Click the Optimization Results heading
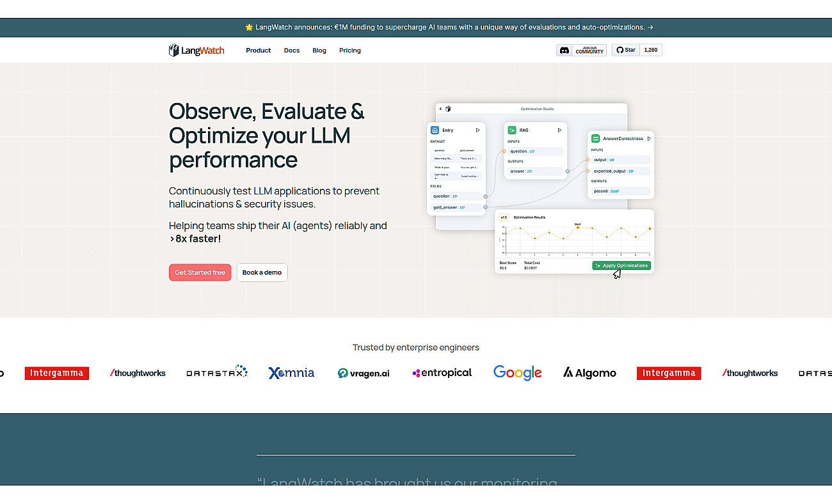This screenshot has width=832, height=504. click(529, 217)
